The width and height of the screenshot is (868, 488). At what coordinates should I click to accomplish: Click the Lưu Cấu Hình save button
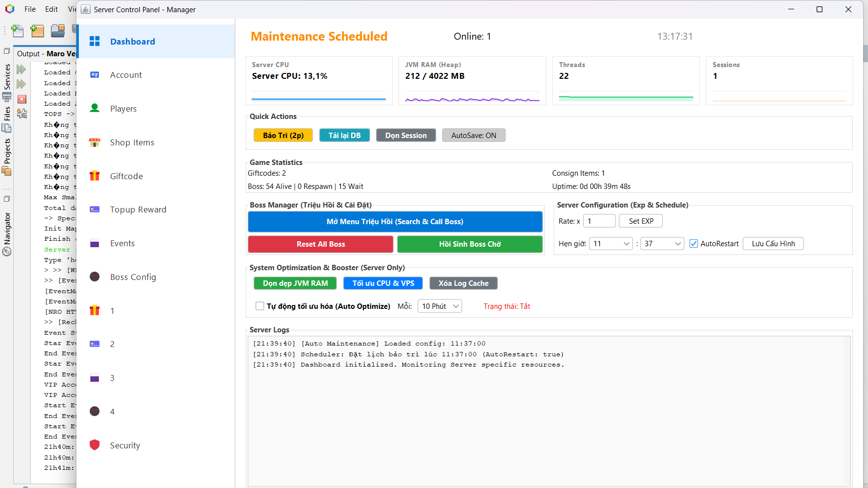pyautogui.click(x=773, y=243)
